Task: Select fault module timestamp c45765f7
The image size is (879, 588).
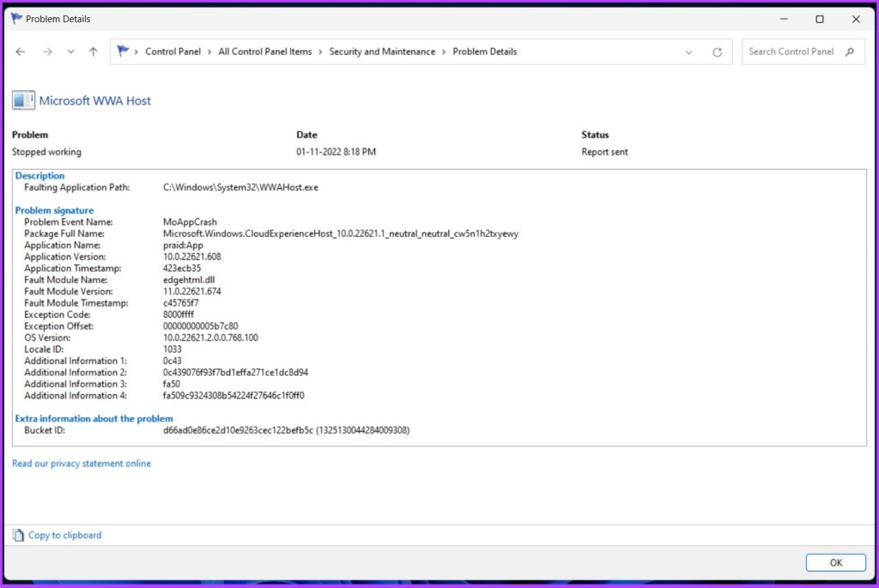Action: 180,303
